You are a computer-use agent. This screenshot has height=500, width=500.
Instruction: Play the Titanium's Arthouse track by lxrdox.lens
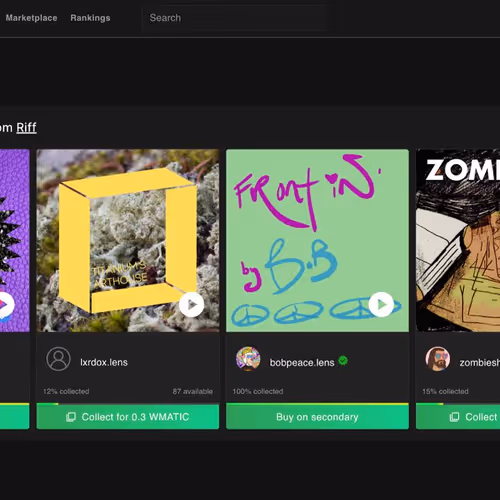[x=191, y=304]
